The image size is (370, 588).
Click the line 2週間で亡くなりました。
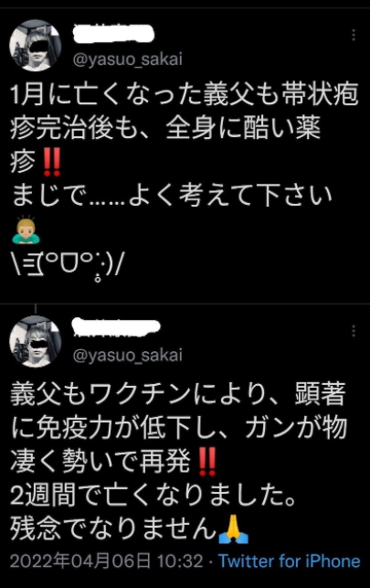tap(153, 495)
